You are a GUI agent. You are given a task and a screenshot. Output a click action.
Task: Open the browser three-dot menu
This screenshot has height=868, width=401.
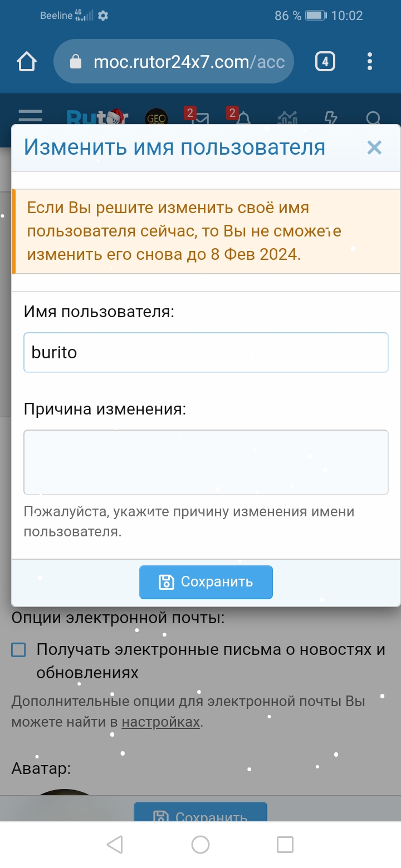[369, 61]
